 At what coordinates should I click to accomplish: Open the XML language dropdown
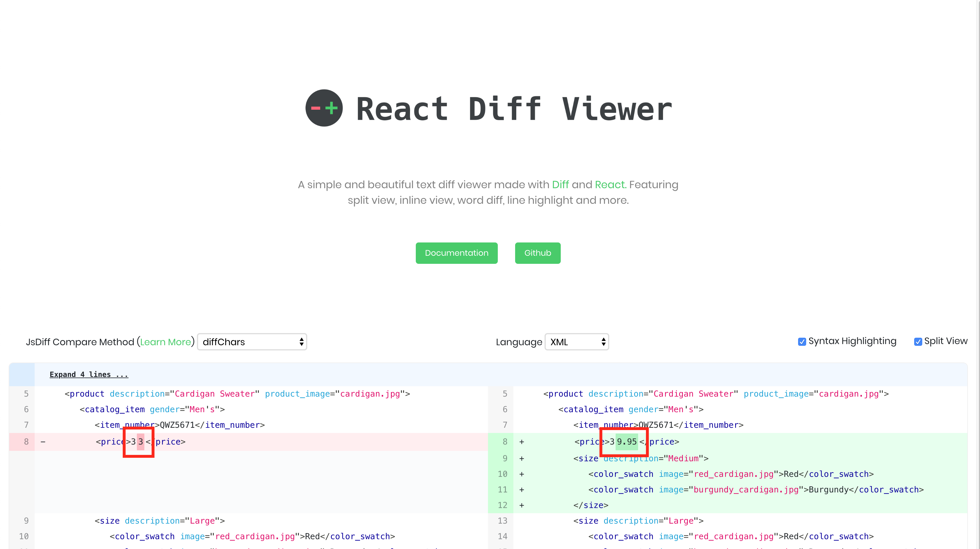(576, 342)
